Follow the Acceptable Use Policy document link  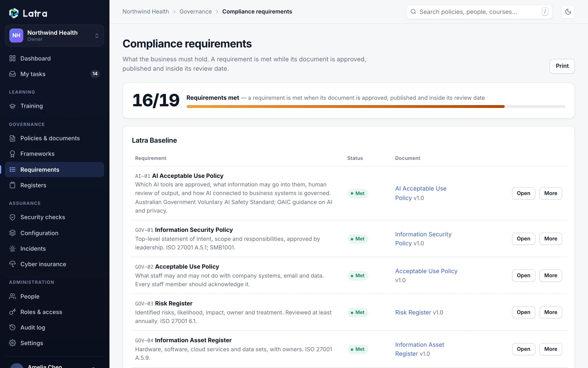tap(426, 271)
